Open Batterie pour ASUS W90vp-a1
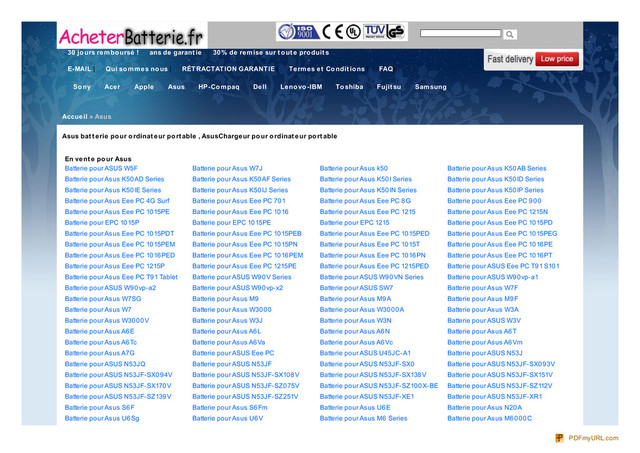The width and height of the screenshot is (640, 453). (x=493, y=277)
